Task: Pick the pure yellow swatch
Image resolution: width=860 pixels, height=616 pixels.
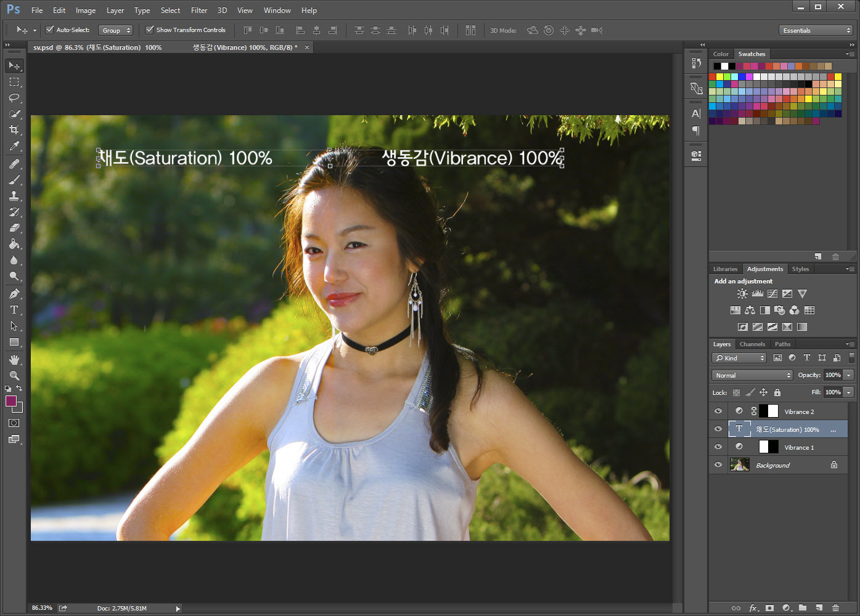Action: [719, 77]
